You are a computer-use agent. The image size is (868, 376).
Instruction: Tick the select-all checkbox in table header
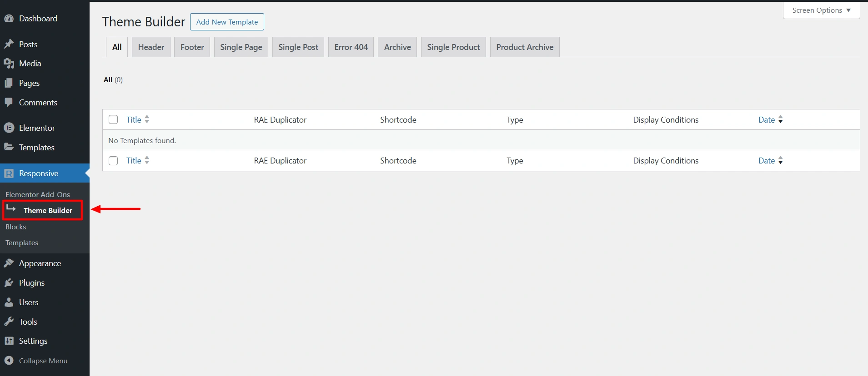(x=113, y=119)
